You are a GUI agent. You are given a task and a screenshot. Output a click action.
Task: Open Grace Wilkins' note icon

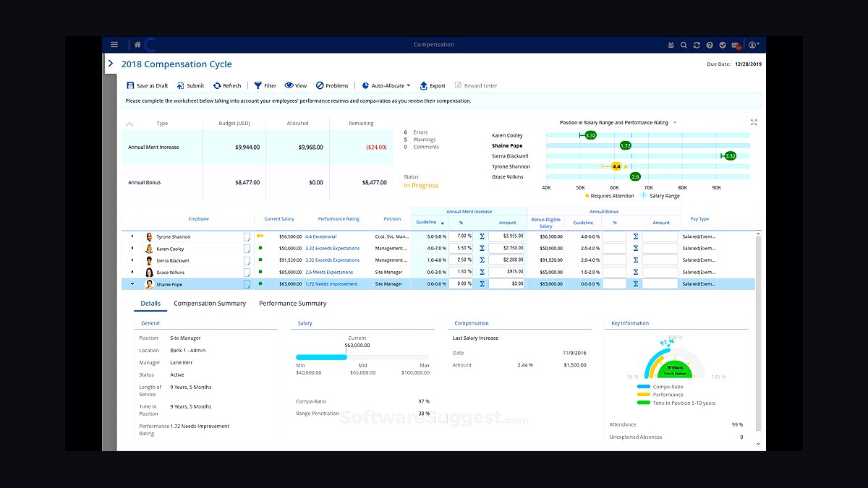[247, 273]
